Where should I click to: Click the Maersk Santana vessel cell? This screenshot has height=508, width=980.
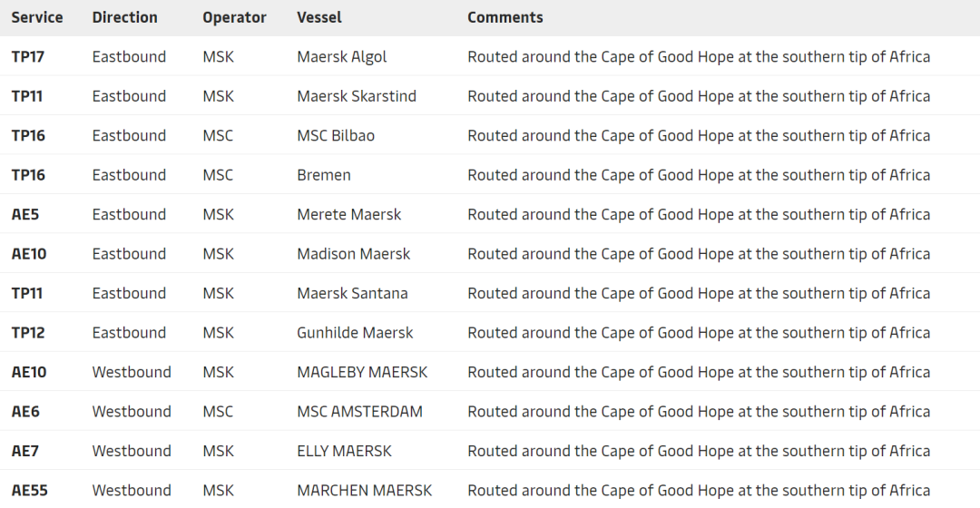[x=352, y=294]
